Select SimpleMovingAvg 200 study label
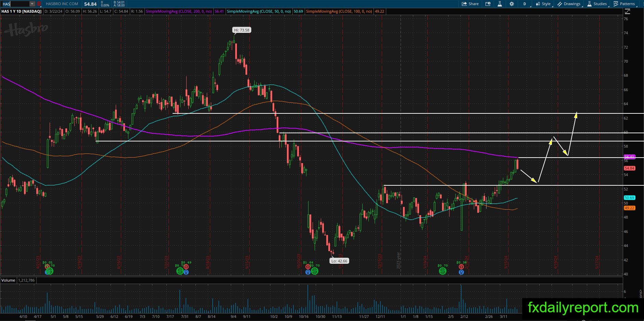The height and width of the screenshot is (321, 644). tap(179, 11)
